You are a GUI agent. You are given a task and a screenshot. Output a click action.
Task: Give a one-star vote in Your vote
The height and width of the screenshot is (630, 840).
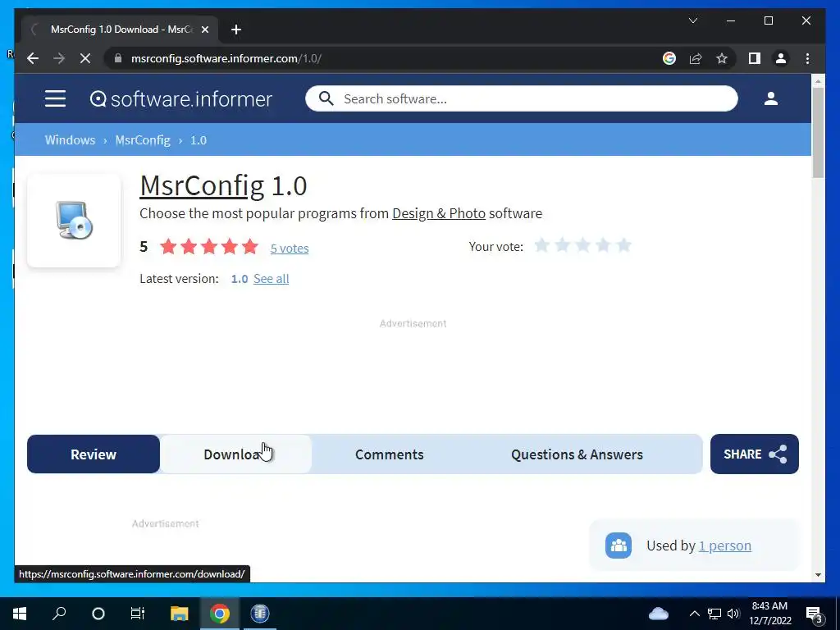click(x=542, y=245)
